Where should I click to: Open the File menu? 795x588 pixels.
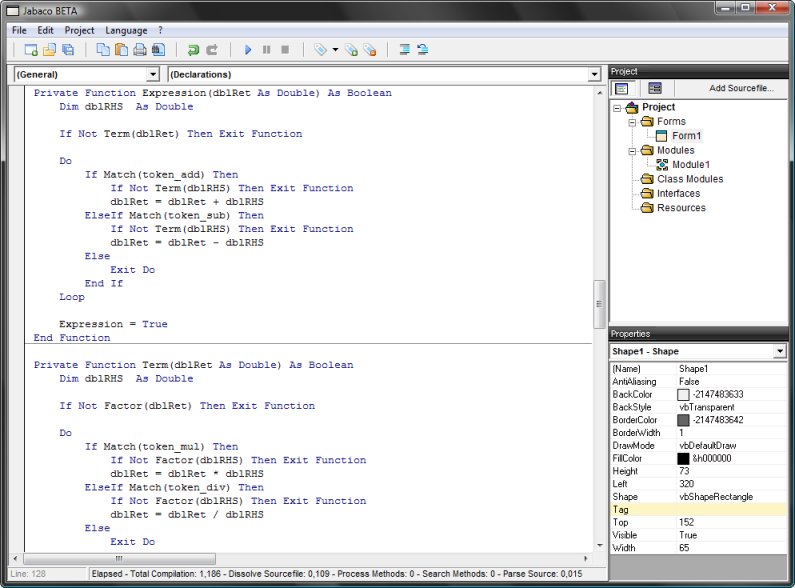(x=19, y=30)
